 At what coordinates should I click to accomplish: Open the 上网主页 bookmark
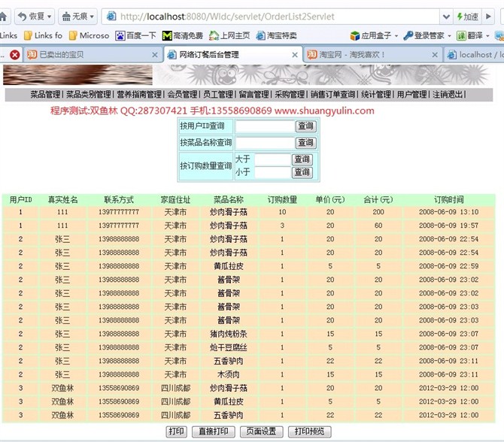click(x=229, y=35)
